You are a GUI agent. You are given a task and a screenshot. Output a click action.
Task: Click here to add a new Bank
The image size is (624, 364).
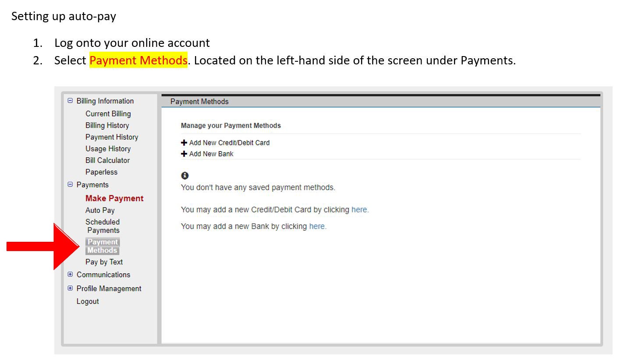[x=317, y=226]
